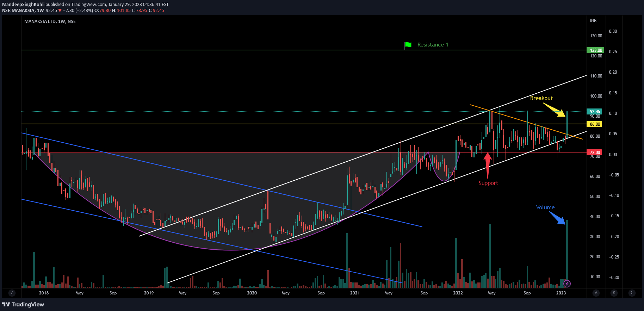Click the 0.20 secondary scale label
The width and height of the screenshot is (644, 311).
pyautogui.click(x=613, y=72)
